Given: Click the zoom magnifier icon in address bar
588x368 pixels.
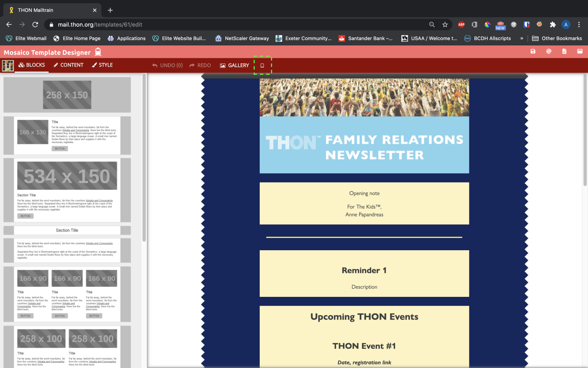Looking at the screenshot, I should pyautogui.click(x=432, y=25).
